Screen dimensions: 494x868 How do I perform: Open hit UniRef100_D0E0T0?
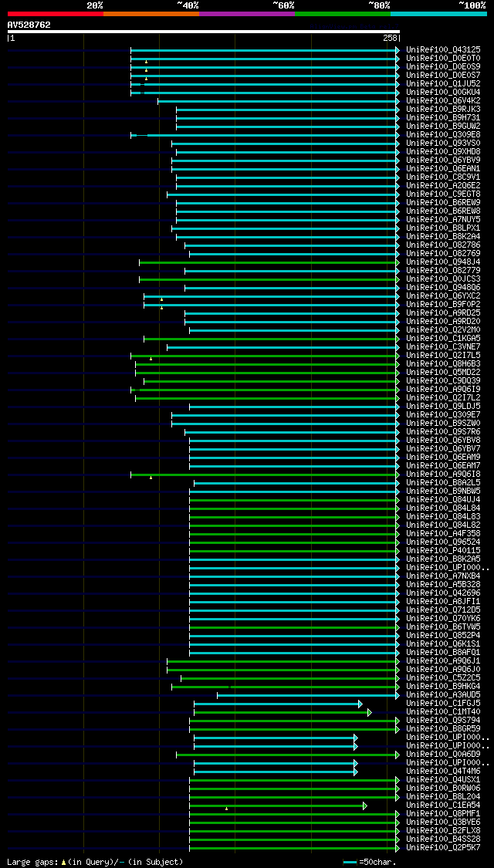[443, 58]
